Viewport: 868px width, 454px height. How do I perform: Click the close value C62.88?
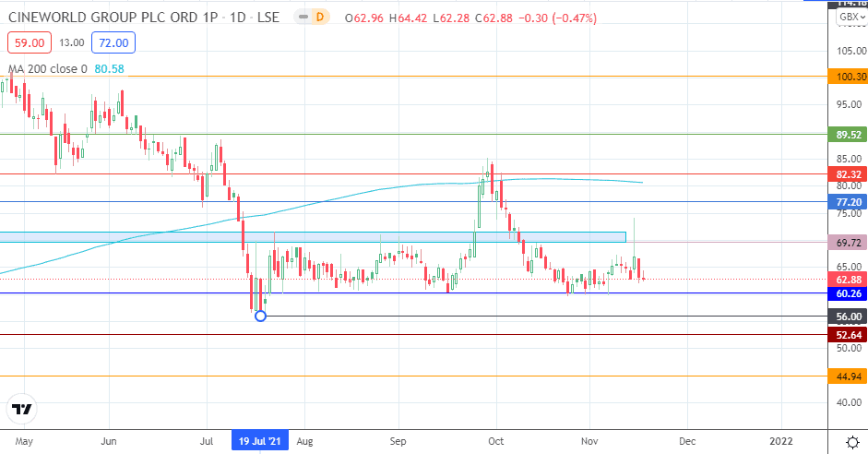[x=493, y=18]
